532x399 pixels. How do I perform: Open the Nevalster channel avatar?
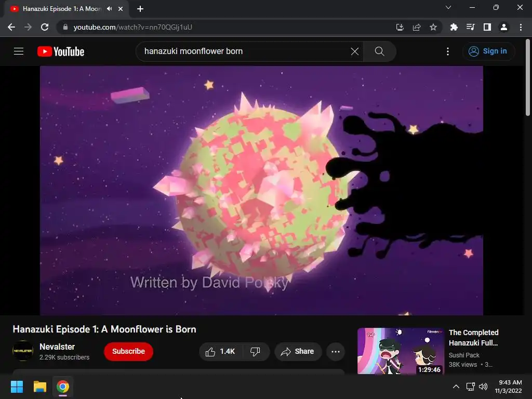tap(23, 351)
